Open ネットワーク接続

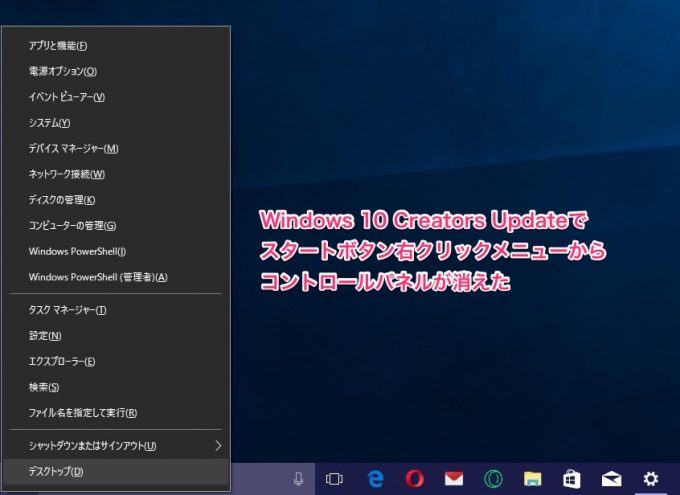pyautogui.click(x=116, y=174)
